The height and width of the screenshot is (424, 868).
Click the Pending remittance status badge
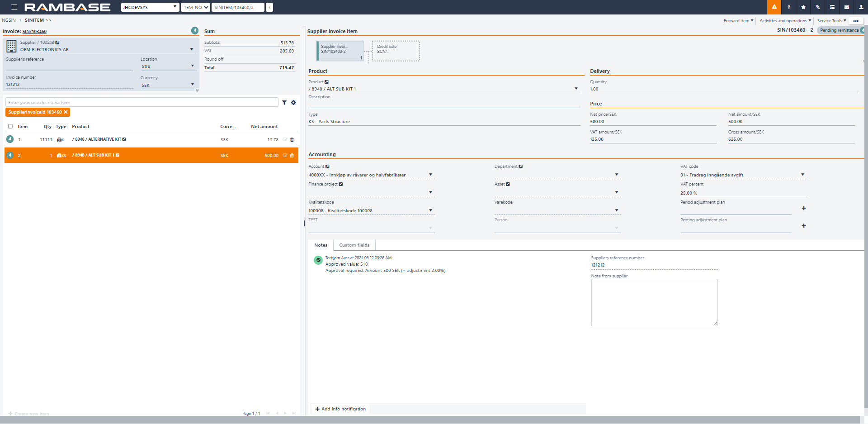tap(840, 30)
